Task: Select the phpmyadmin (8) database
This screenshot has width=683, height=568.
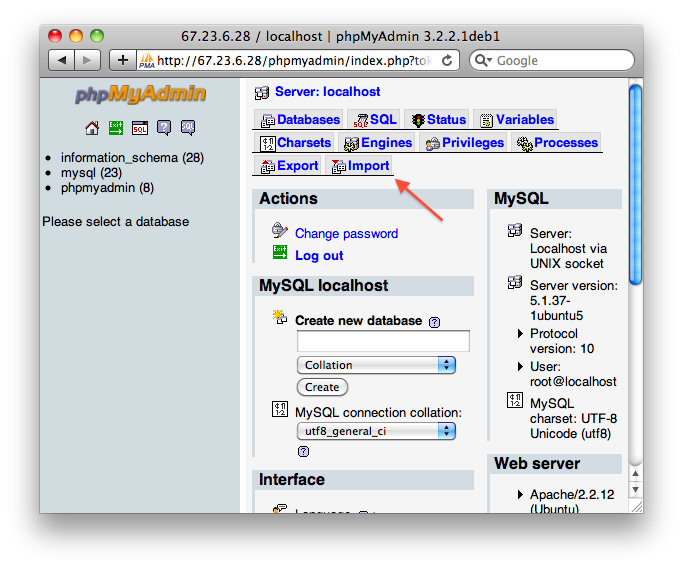Action: pos(108,188)
